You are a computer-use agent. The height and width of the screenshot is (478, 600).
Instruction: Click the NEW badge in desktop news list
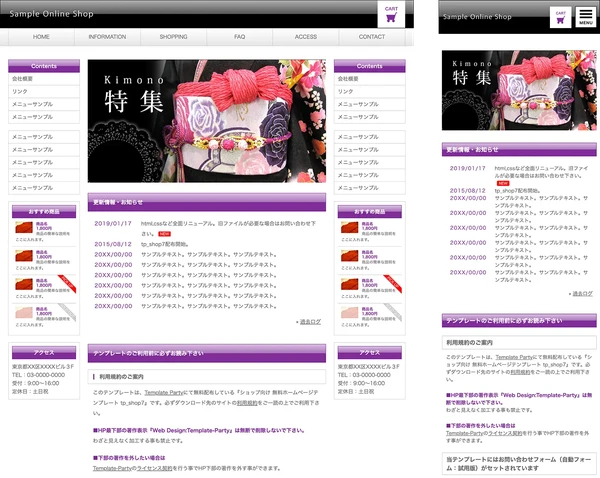click(165, 234)
